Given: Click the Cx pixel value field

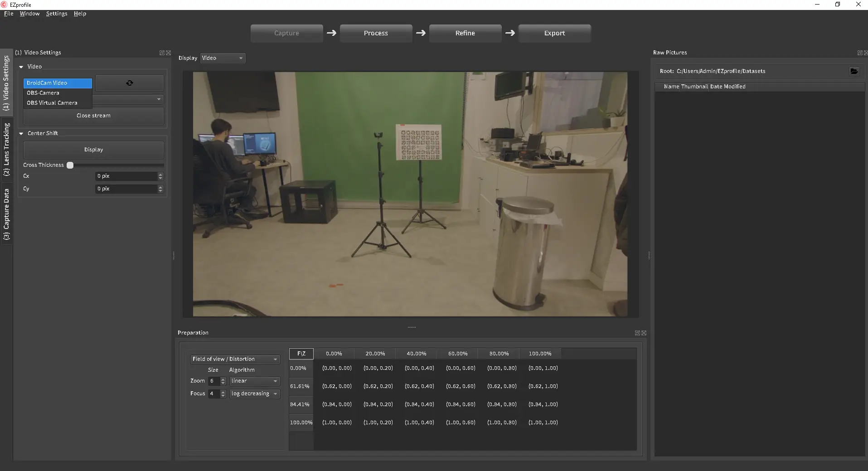Looking at the screenshot, I should [x=126, y=176].
